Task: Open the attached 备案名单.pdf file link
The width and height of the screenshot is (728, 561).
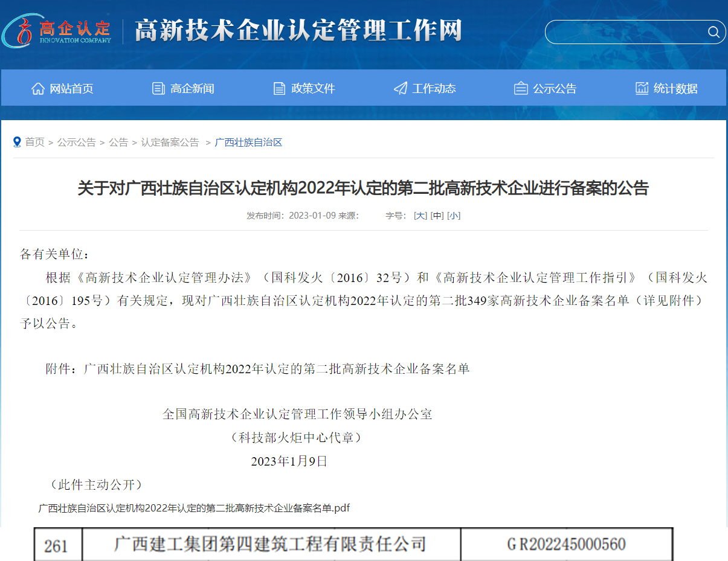Action: pos(194,508)
